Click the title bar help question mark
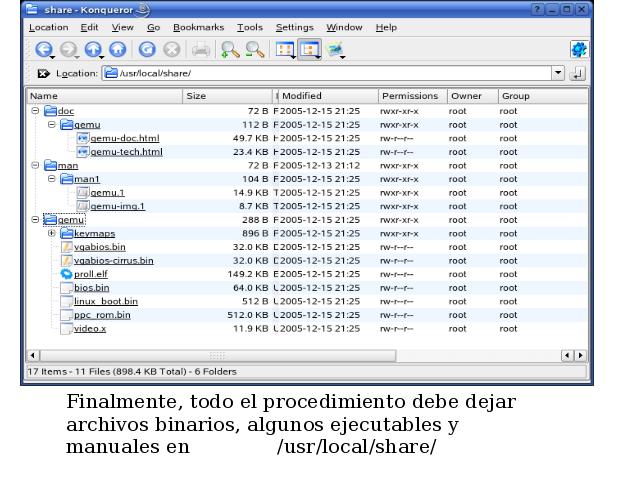 click(x=538, y=9)
